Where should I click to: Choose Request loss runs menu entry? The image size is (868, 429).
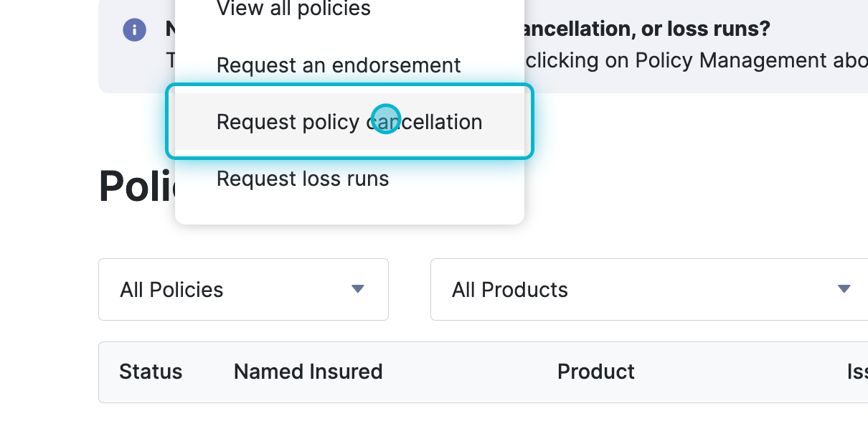[303, 179]
